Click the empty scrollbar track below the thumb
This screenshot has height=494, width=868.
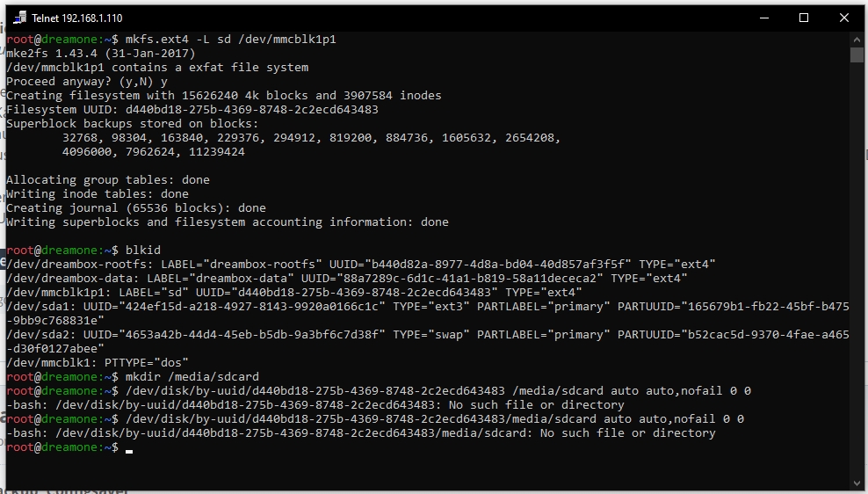pos(857,264)
